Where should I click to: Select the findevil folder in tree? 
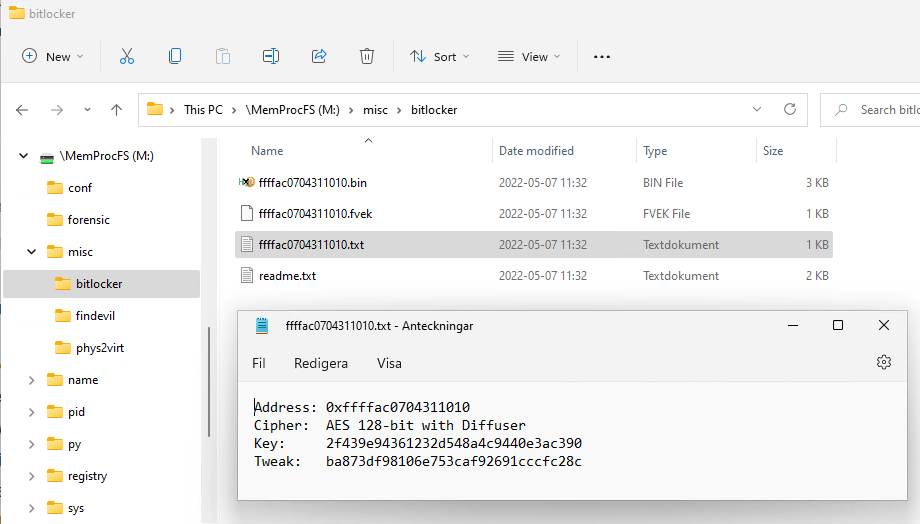(95, 316)
